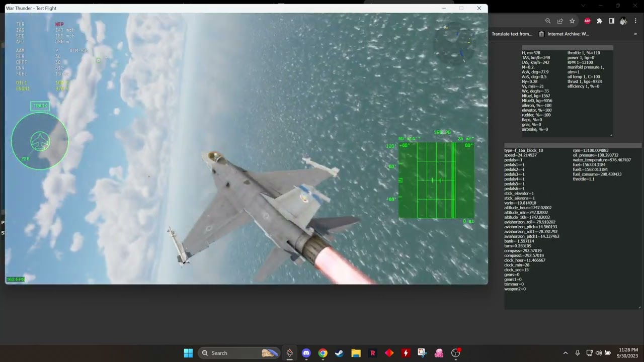Click the green SRC PD radar scope
This screenshot has width=644, height=362.
pyautogui.click(x=436, y=180)
